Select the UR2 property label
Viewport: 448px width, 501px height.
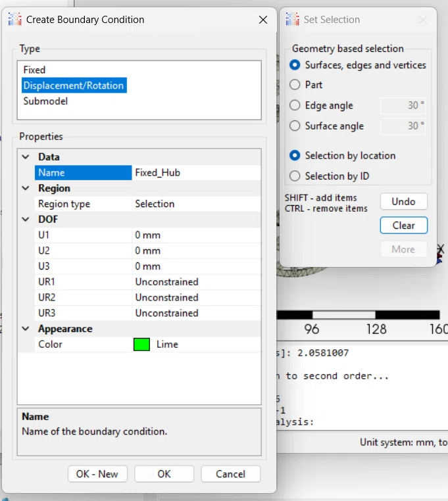[83, 297]
